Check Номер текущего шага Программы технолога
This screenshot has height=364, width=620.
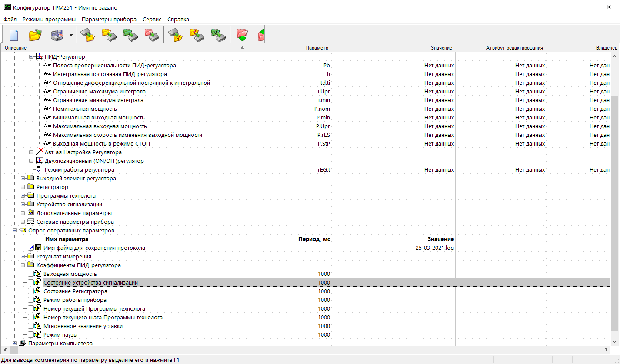point(30,318)
